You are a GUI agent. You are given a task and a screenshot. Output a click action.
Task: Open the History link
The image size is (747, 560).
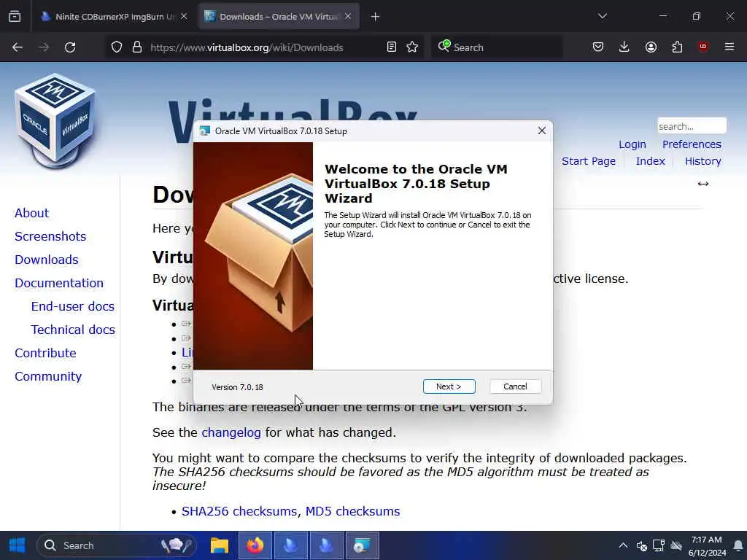703,161
